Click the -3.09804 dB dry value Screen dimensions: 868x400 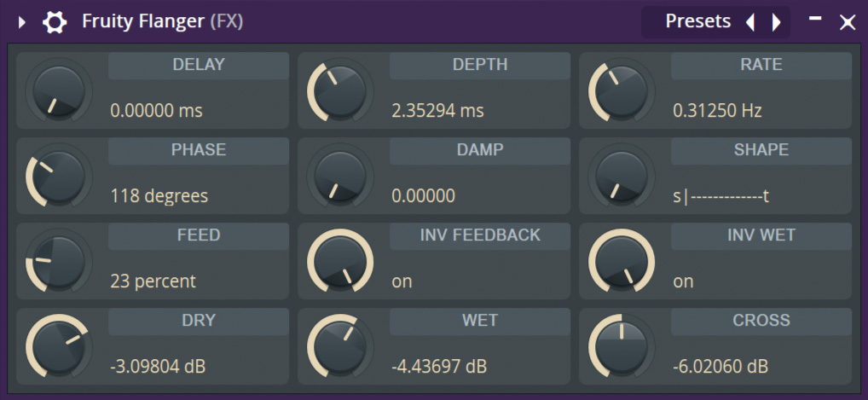158,367
